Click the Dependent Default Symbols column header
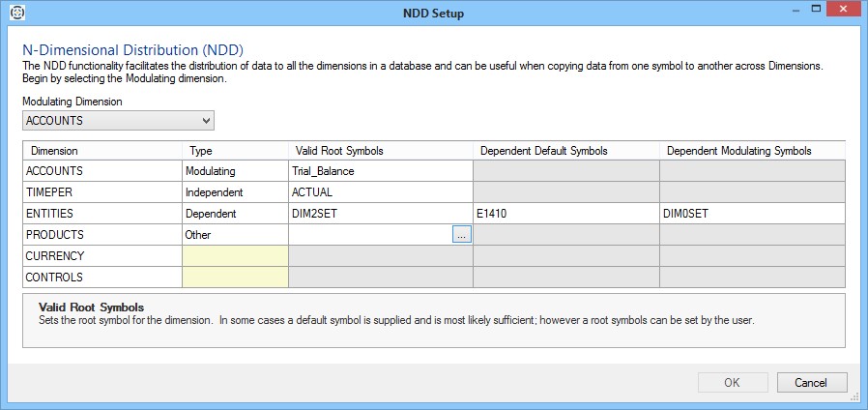 [565, 151]
